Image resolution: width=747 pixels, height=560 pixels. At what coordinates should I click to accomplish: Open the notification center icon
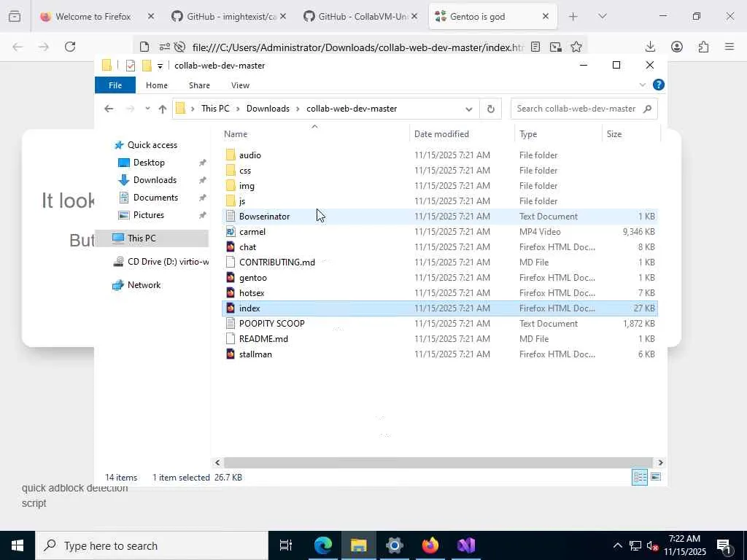724,545
